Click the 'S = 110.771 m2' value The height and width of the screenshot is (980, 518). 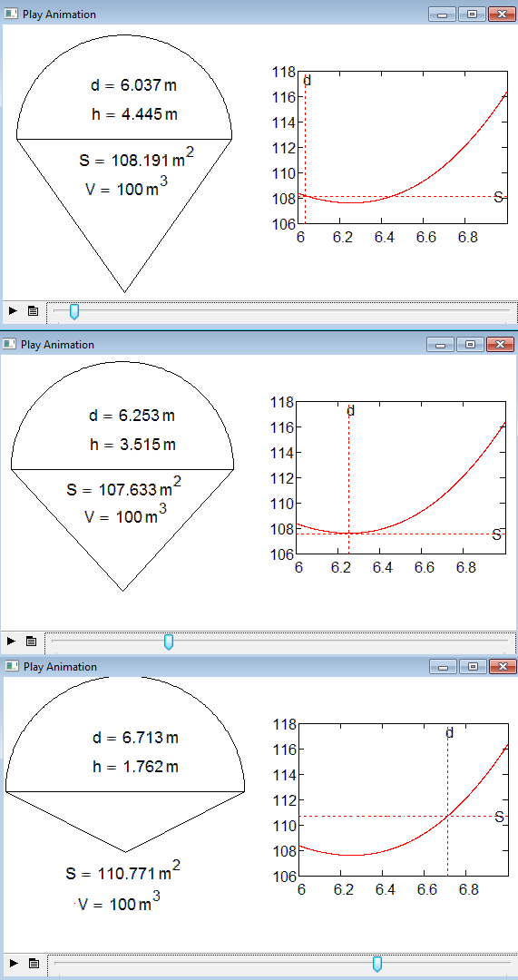pos(123,871)
